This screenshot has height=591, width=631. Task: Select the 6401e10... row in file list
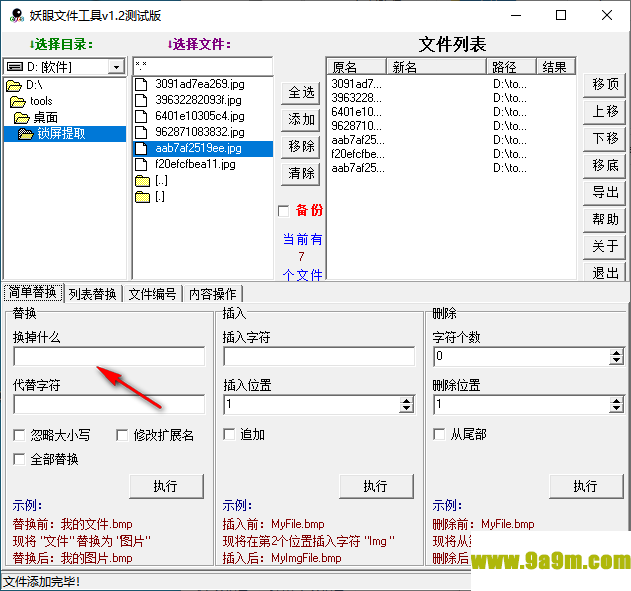451,112
